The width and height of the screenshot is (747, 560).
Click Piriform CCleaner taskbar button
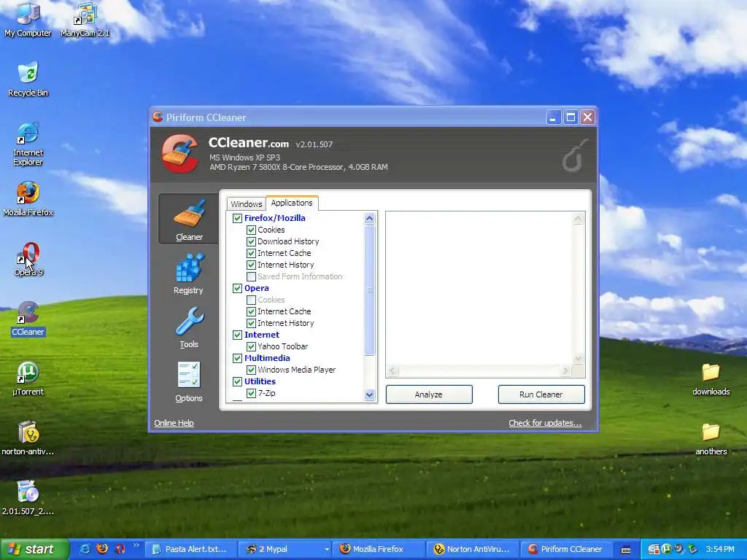pyautogui.click(x=565, y=549)
